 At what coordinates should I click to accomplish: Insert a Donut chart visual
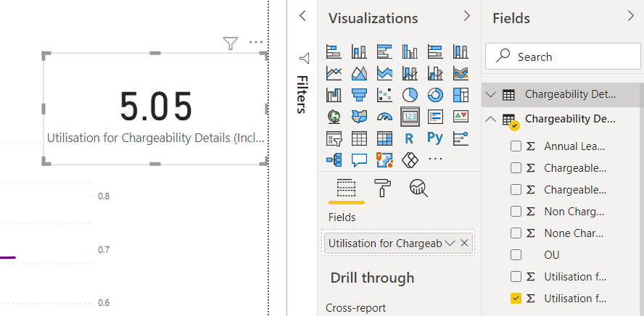coord(435,95)
